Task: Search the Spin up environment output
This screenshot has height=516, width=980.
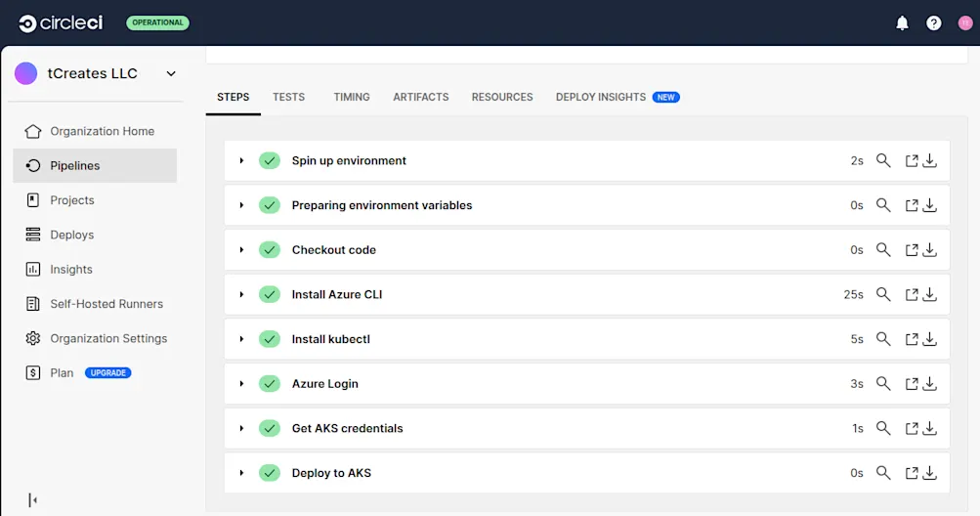Action: [883, 160]
